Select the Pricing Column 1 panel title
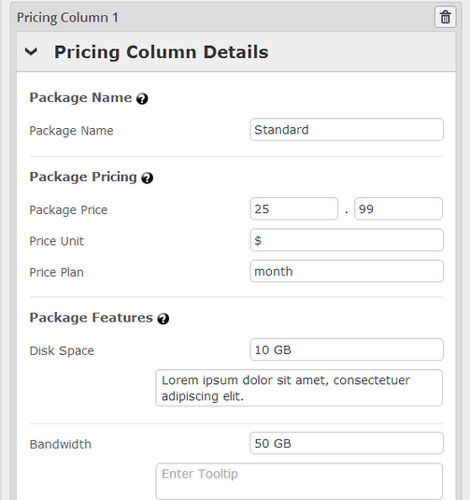 [68, 18]
